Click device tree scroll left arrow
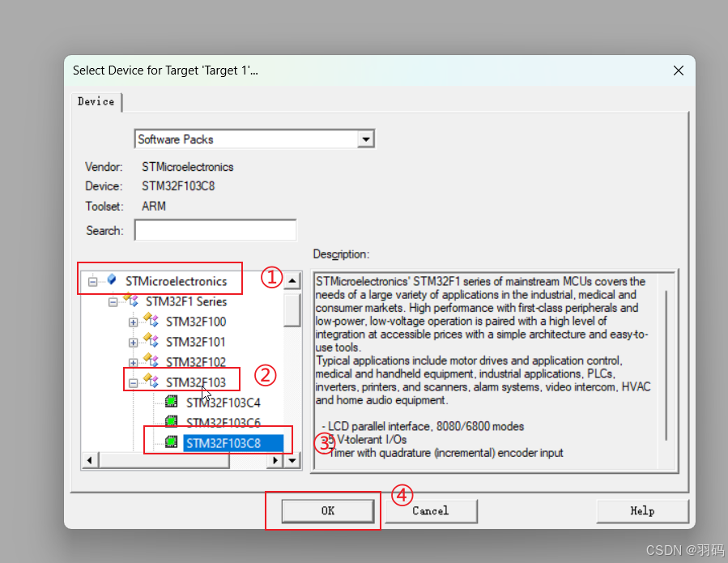 pyautogui.click(x=90, y=460)
